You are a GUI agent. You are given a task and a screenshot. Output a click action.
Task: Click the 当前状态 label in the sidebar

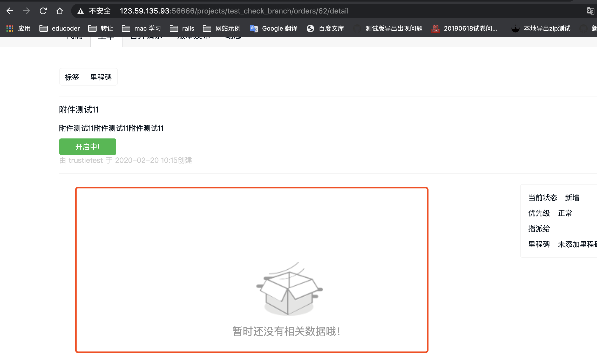(x=542, y=198)
